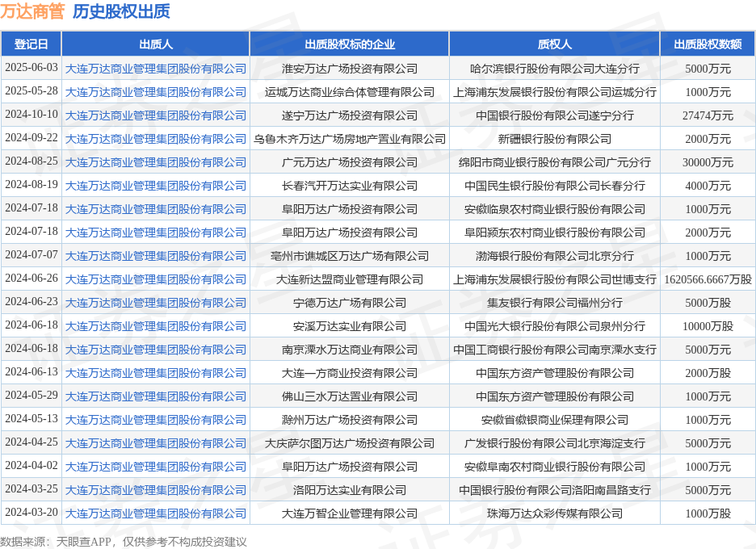The height and width of the screenshot is (549, 756).
Task: Select 宁德万达广场有限公司 cell
Action: click(350, 303)
